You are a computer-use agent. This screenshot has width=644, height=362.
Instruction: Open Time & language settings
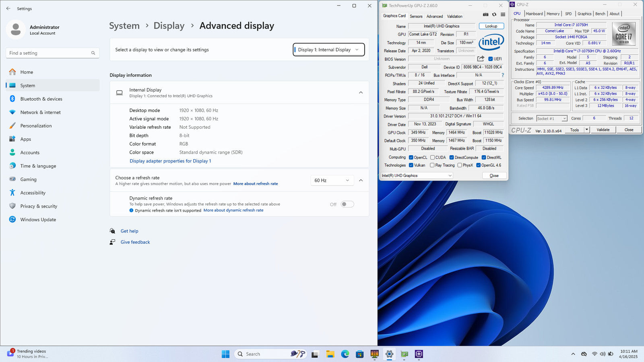pyautogui.click(x=53, y=166)
